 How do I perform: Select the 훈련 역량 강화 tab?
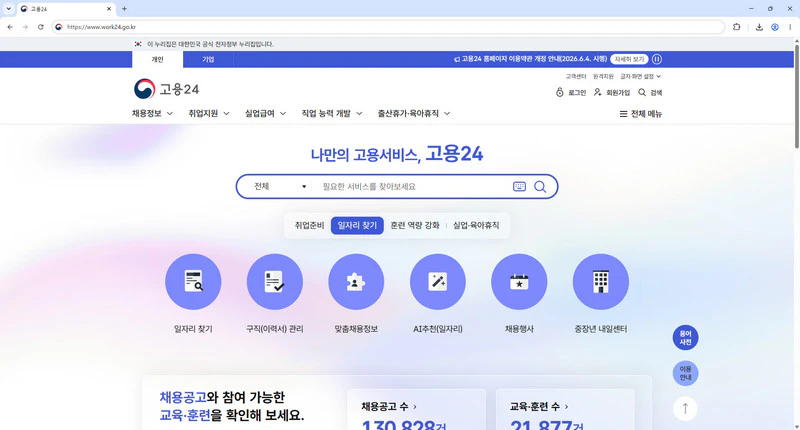415,225
